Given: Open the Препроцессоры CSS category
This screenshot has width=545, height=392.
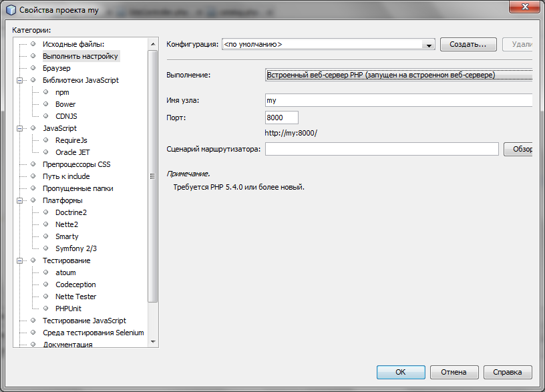Looking at the screenshot, I should (x=76, y=164).
